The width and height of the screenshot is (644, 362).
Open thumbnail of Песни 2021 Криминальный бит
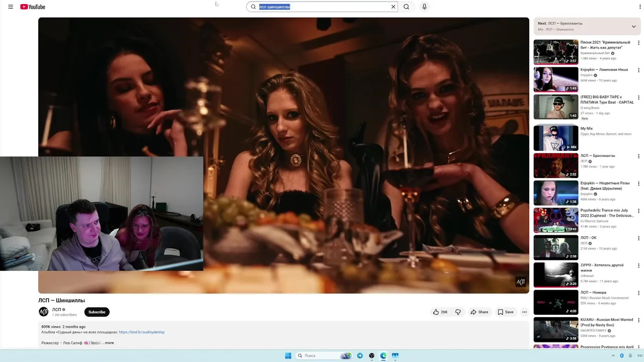(x=556, y=52)
